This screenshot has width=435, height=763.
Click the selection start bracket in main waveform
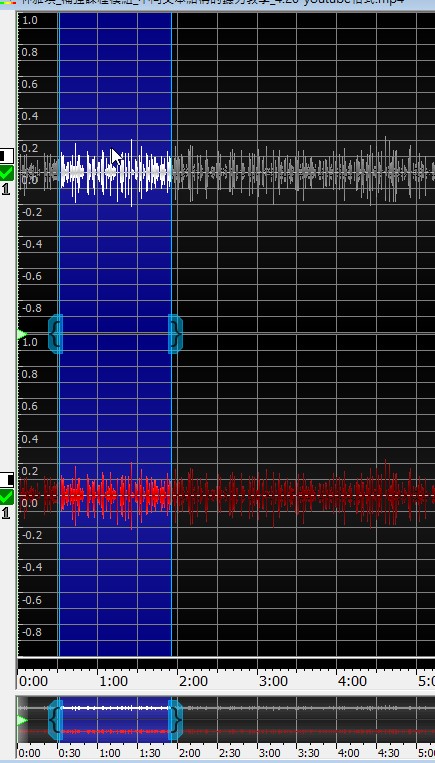pyautogui.click(x=55, y=334)
